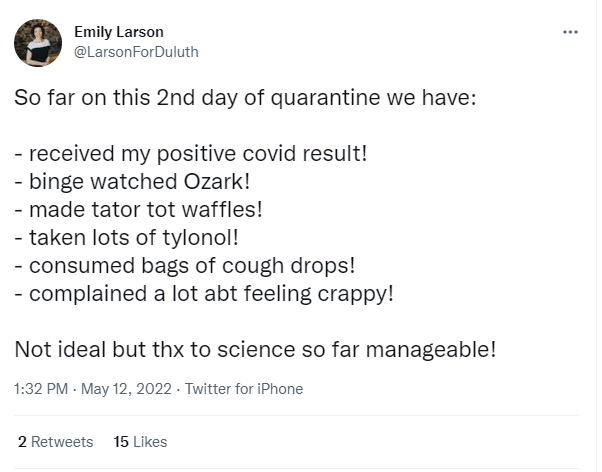The width and height of the screenshot is (602, 472).
Task: Click the retweet count number 2
Action: (23, 441)
